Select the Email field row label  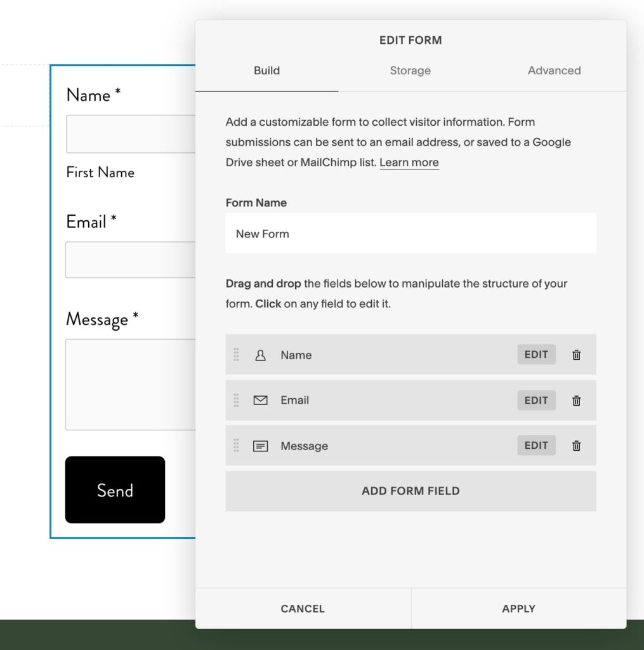pos(294,400)
